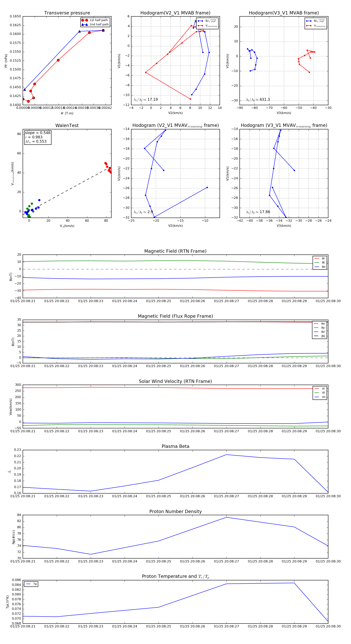This screenshot has height=644, width=351.
Task: Click the "WalenTest" plot title
Action: (x=67, y=125)
